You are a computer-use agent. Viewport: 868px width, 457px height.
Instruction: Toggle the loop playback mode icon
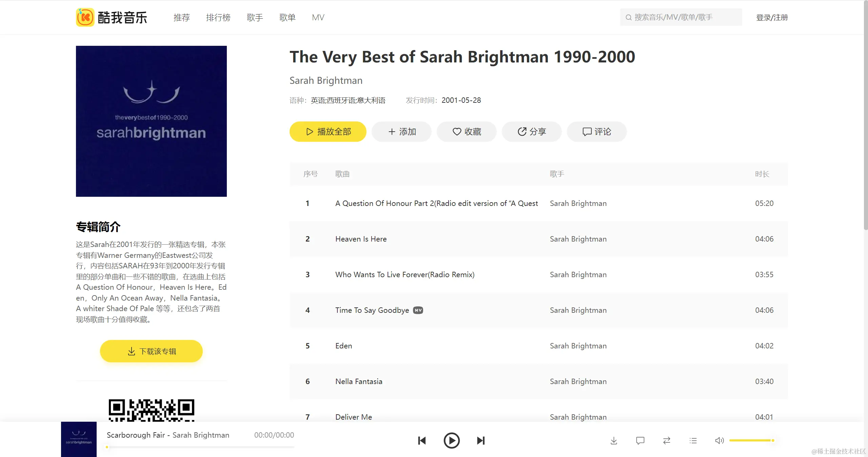pyautogui.click(x=667, y=441)
